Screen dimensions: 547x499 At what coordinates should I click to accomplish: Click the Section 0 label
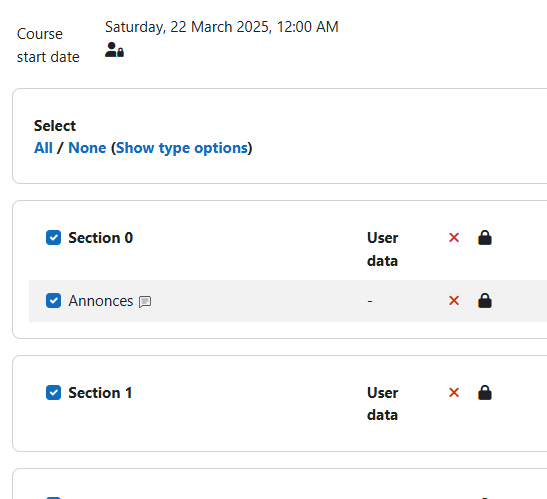pyautogui.click(x=100, y=238)
